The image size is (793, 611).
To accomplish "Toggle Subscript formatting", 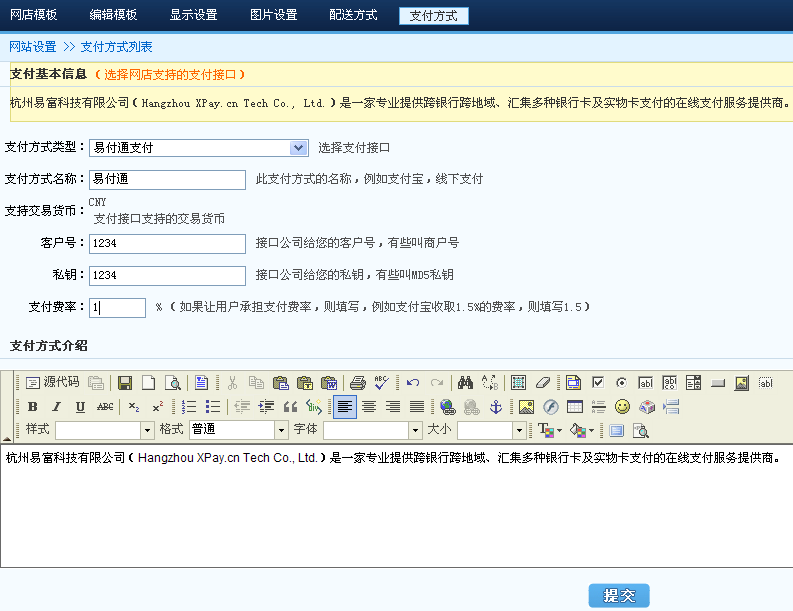I will [134, 407].
